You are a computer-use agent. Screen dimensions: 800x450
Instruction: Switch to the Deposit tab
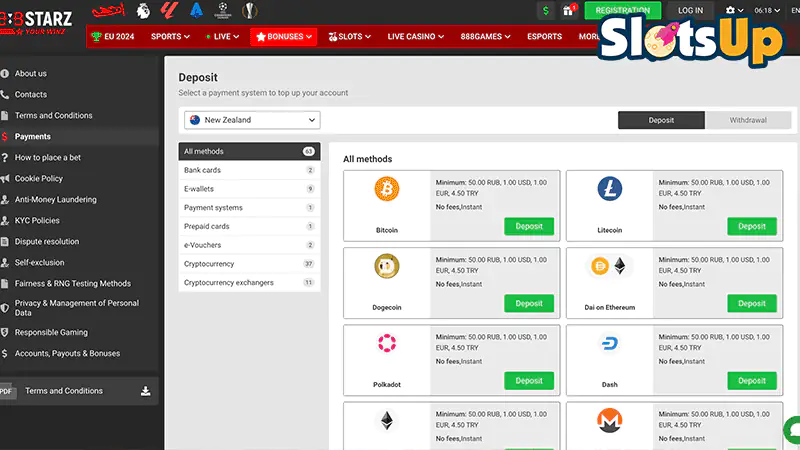[x=661, y=120]
